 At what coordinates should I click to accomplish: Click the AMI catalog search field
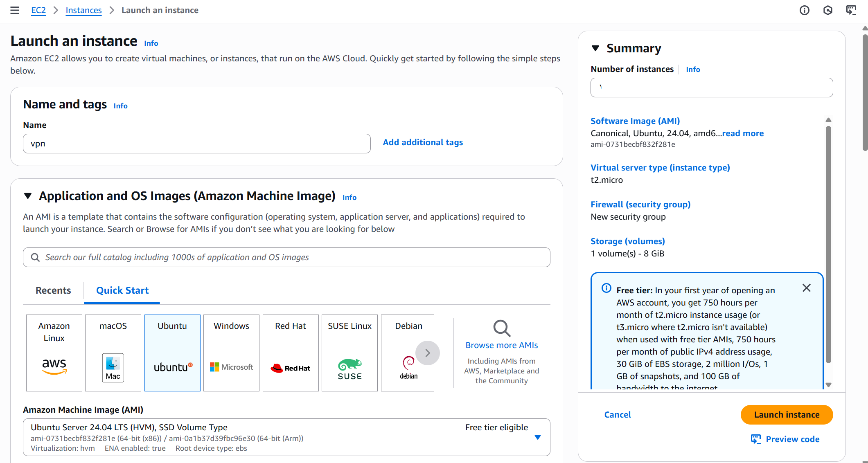click(286, 257)
